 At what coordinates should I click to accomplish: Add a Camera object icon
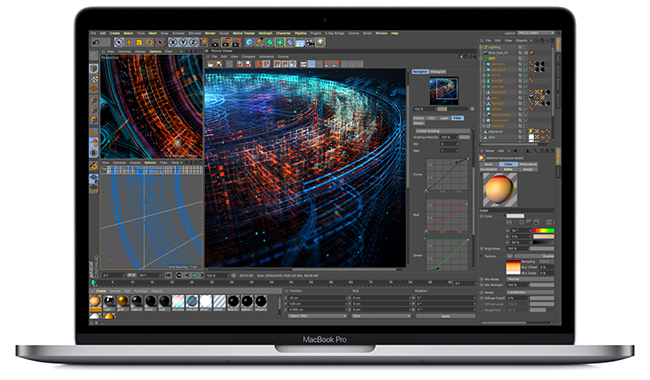pos(310,42)
